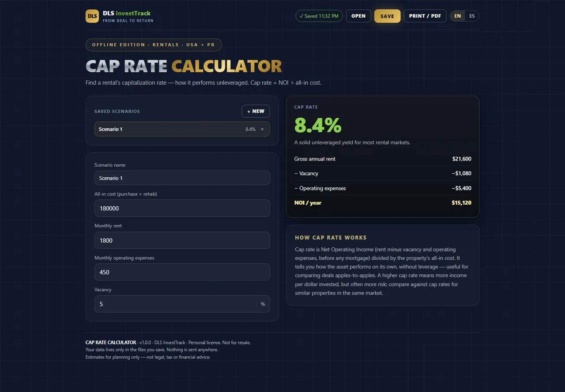Click the Vacancy deduction value −$1,080
Image resolution: width=565 pixels, height=392 pixels.
[x=461, y=173]
